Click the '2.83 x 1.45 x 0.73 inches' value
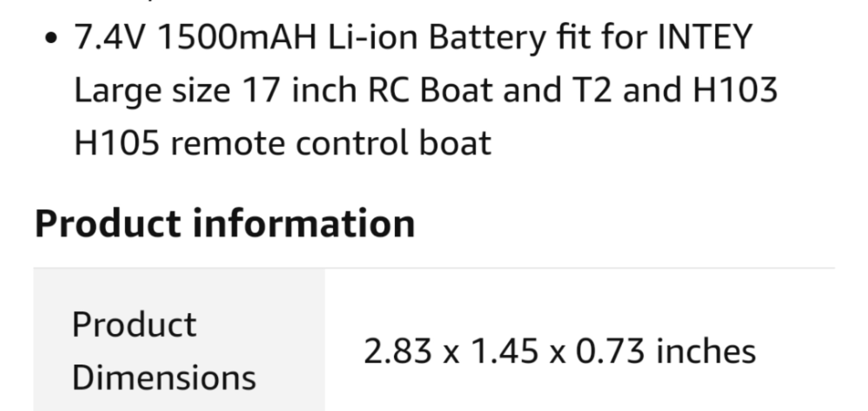 pyautogui.click(x=560, y=351)
